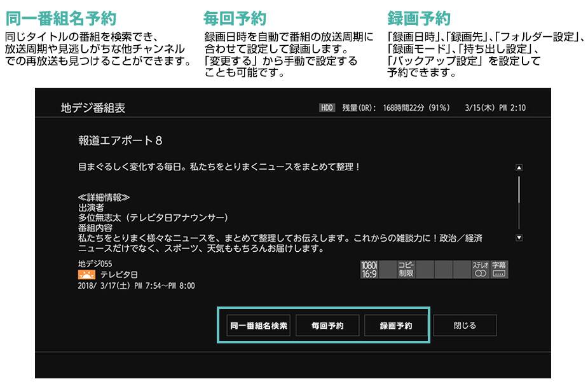
Task: Click the remaining time 168時間22分 (91%)
Action: 416,108
